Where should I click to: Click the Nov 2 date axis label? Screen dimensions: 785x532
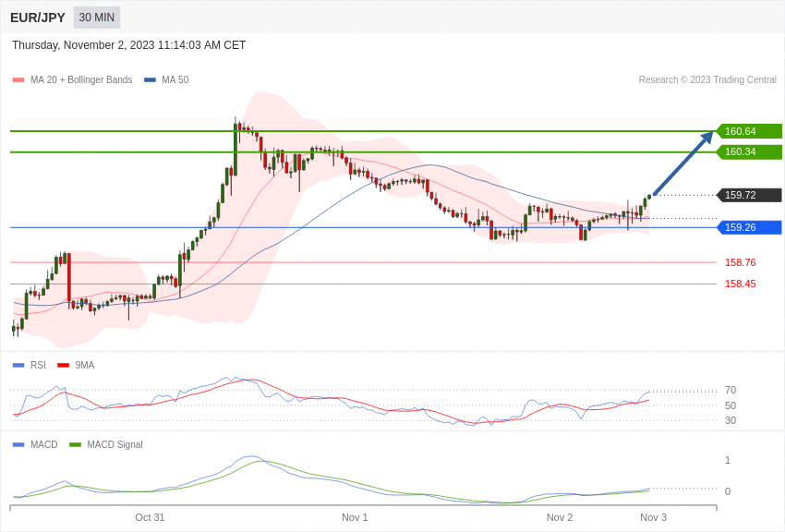[560, 517]
